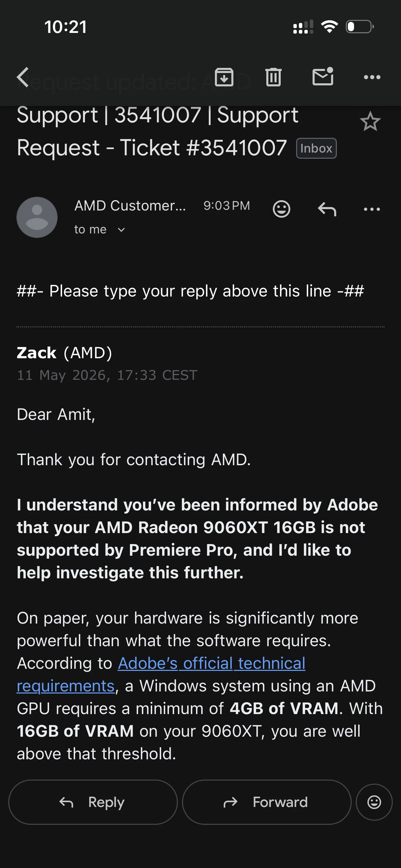The height and width of the screenshot is (868, 401).
Task: Delete the email with the trash icon
Action: tap(274, 77)
